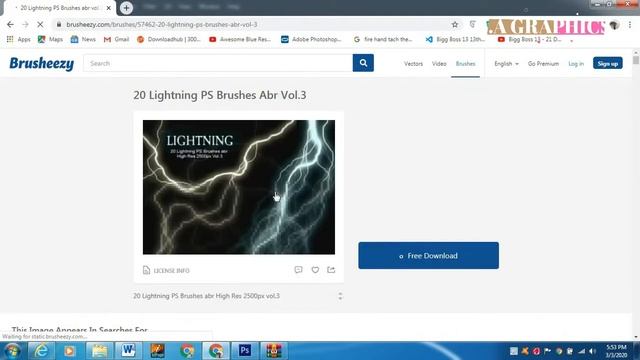
Task: Go to the Vectors section
Action: (413, 64)
